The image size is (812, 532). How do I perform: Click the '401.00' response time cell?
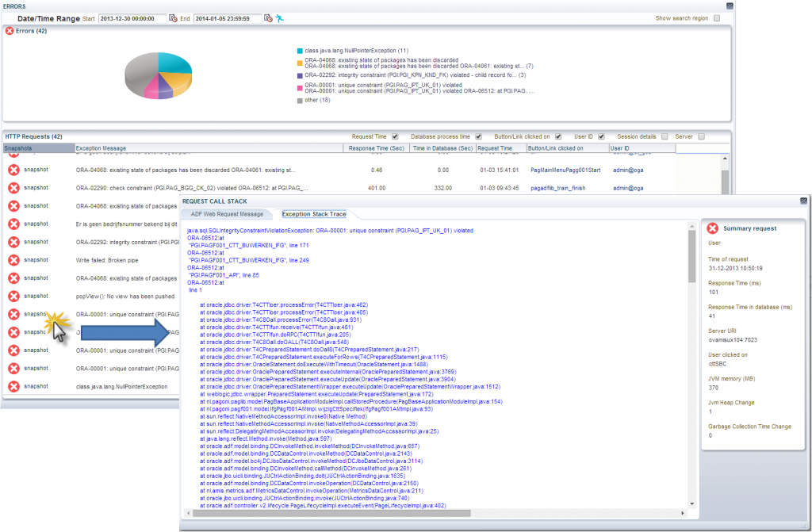pos(377,188)
